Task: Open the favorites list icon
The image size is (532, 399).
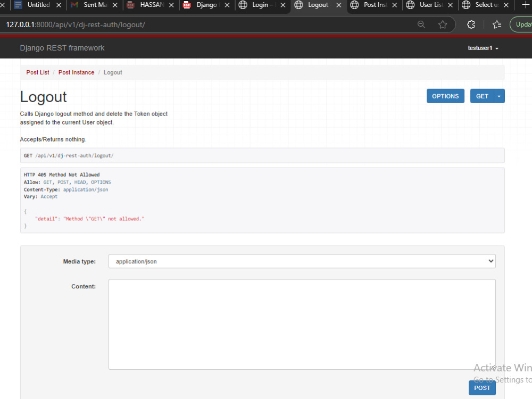Action: [497, 24]
